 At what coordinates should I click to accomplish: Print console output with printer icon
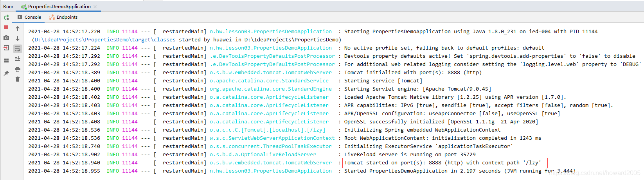coord(18,69)
